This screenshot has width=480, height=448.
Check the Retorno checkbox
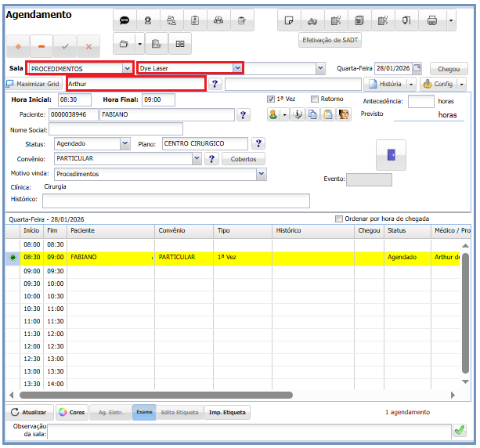click(315, 99)
